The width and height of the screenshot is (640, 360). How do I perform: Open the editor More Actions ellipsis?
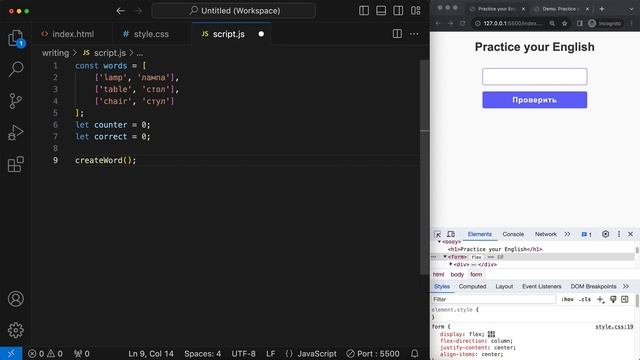[414, 34]
